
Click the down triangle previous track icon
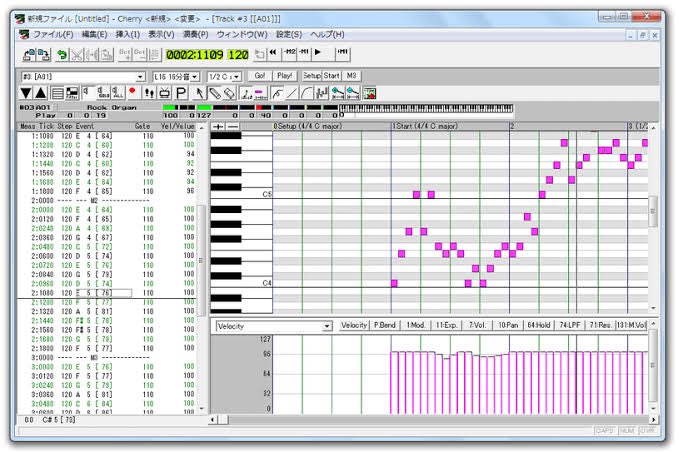(26, 93)
